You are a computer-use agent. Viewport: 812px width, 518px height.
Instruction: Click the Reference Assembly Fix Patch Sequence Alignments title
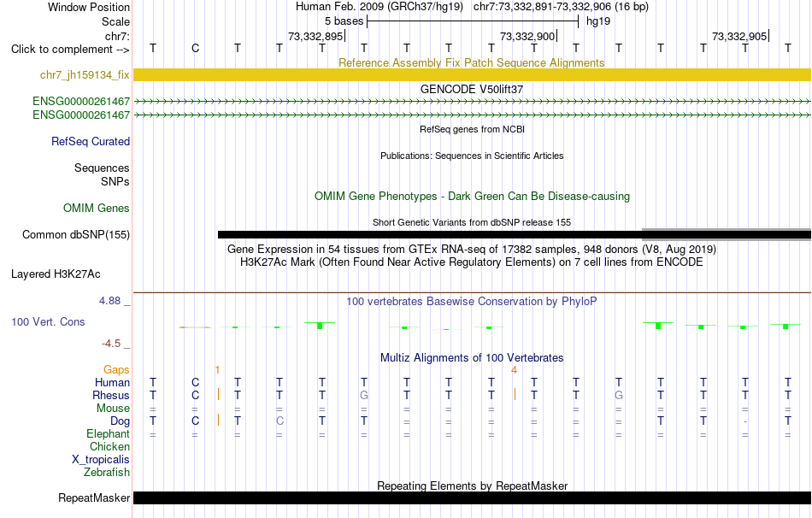[471, 62]
